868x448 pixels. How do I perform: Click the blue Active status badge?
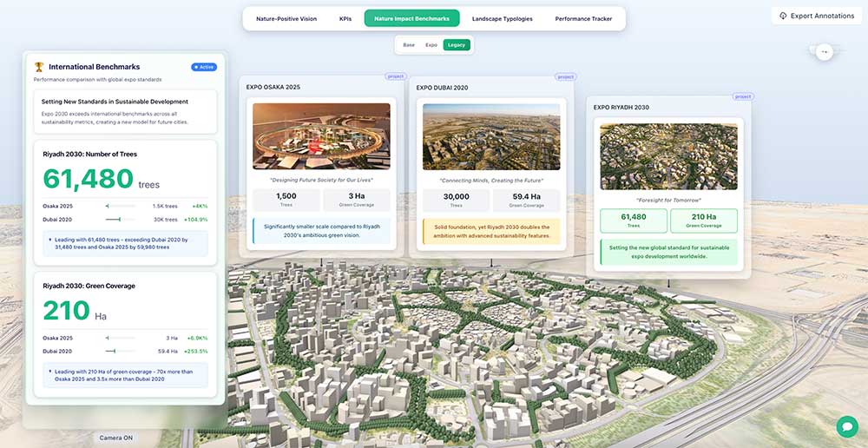pos(203,67)
